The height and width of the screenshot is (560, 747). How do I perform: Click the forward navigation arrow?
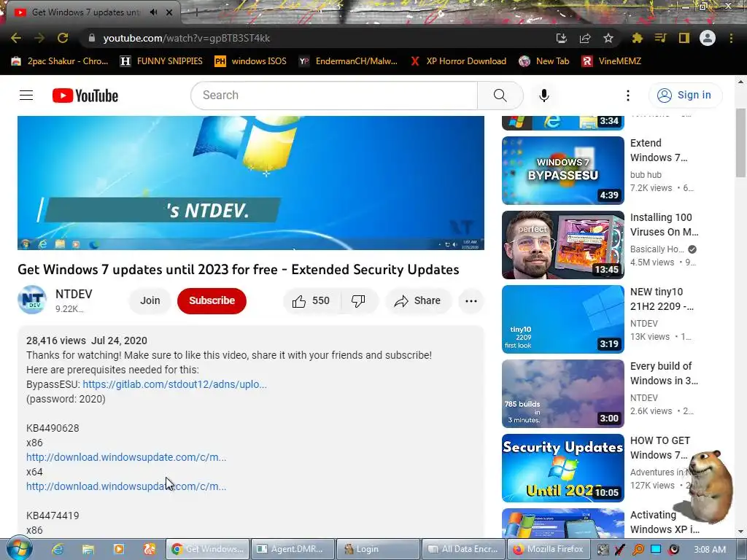click(x=39, y=38)
